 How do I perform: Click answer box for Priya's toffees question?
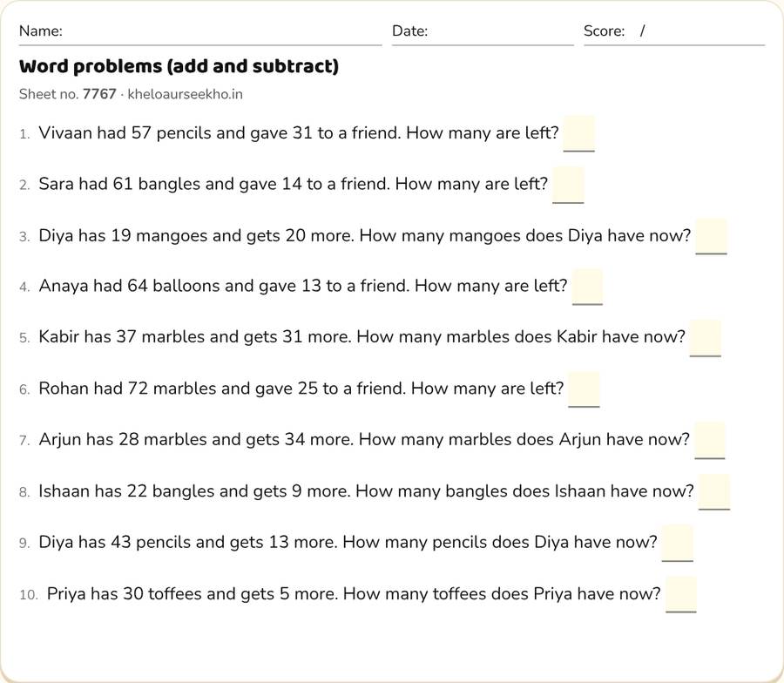tap(681, 594)
